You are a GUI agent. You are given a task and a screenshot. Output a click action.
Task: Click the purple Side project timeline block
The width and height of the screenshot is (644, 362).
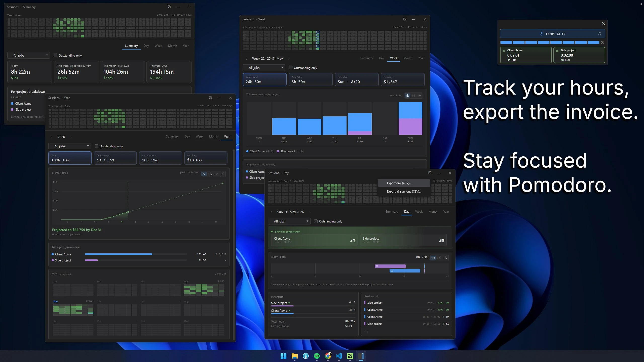tap(390, 266)
